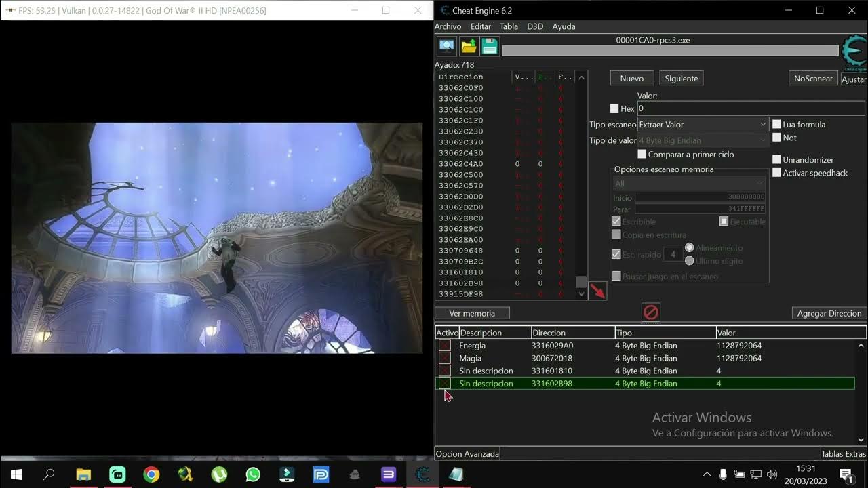Image resolution: width=868 pixels, height=488 pixels.
Task: Toggle Lua formula checkbox
Action: 777,125
